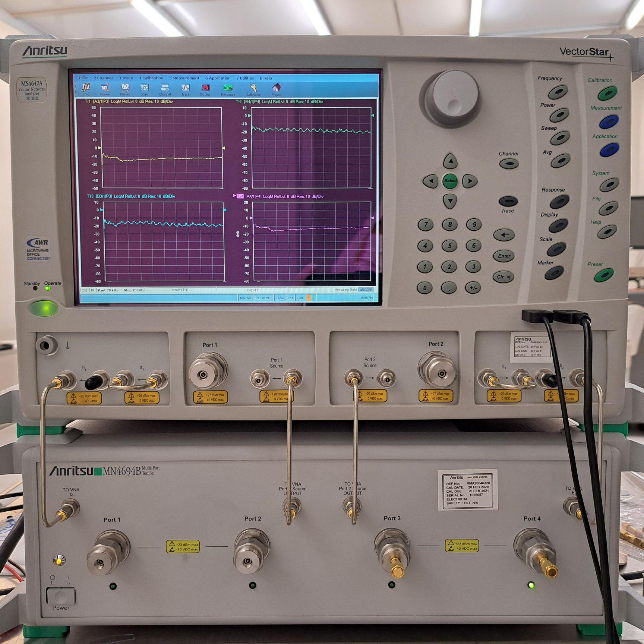The width and height of the screenshot is (644, 644).
Task: Open the 7 Utilities menu
Action: (245, 78)
